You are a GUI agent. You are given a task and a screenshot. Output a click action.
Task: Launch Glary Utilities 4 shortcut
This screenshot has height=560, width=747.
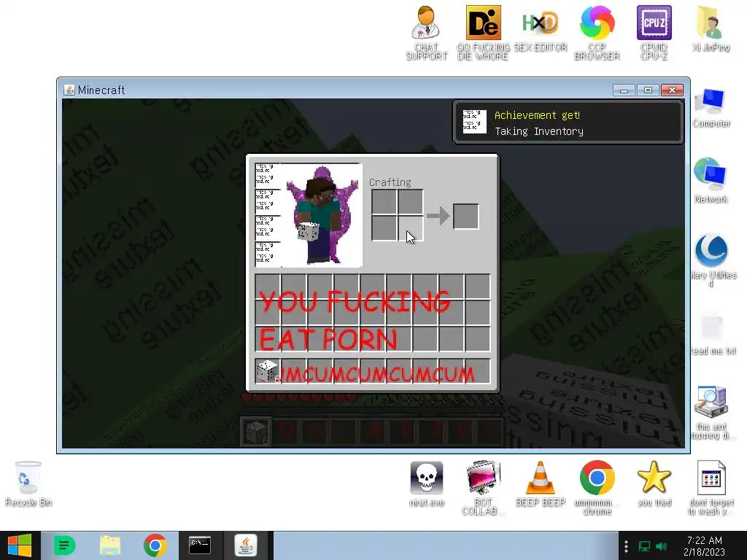coord(712,260)
